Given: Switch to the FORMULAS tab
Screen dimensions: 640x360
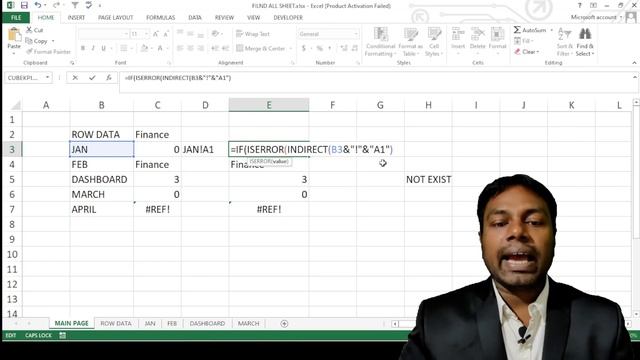Looking at the screenshot, I should [x=160, y=18].
